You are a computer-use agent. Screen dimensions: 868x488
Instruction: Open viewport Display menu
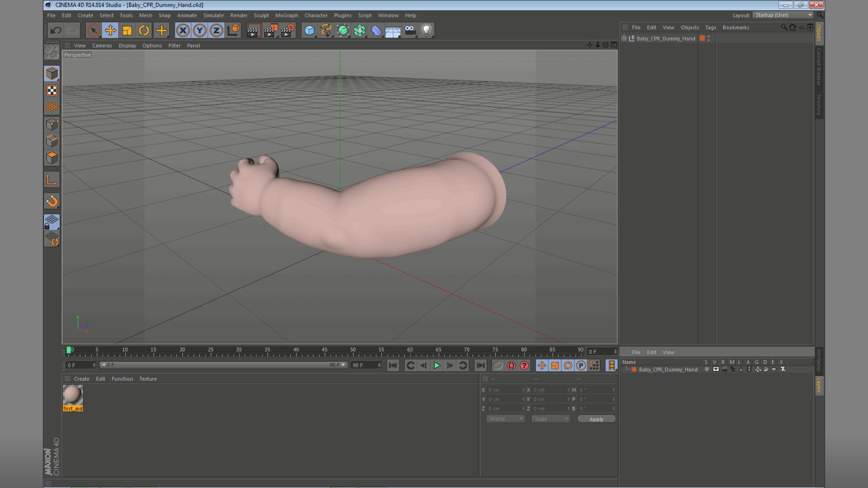click(127, 46)
